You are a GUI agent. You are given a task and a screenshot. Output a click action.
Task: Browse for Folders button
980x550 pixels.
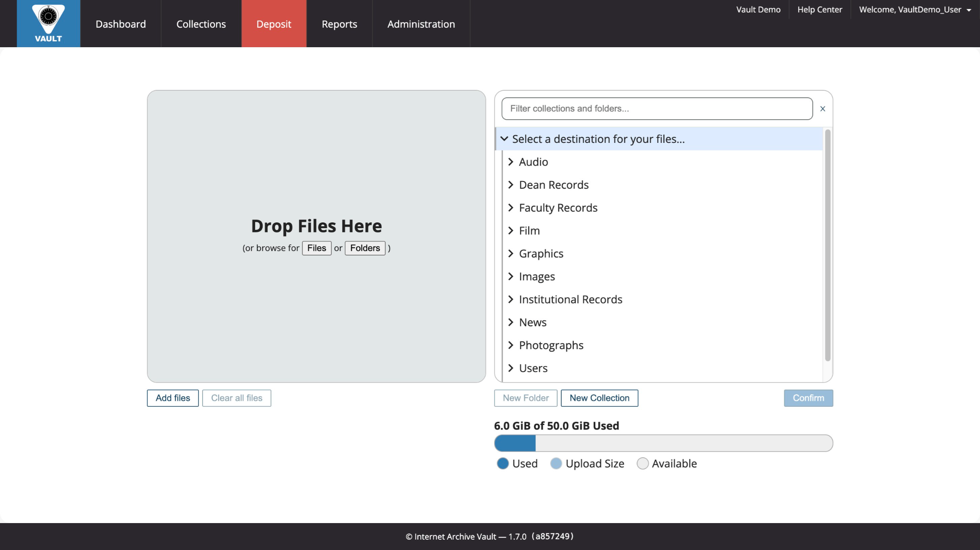pos(365,248)
